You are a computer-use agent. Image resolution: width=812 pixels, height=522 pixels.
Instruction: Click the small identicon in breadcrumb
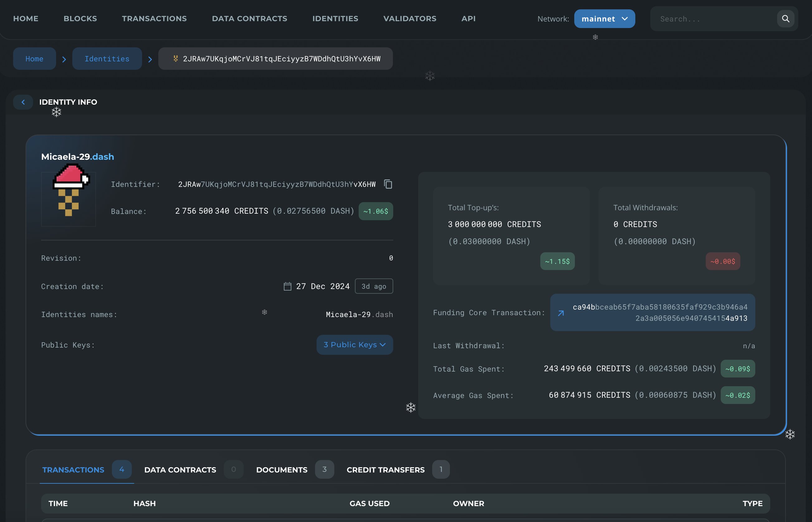coord(176,59)
